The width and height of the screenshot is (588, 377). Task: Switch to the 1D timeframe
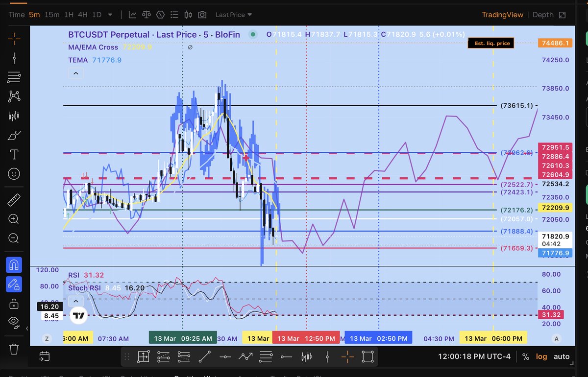[97, 15]
